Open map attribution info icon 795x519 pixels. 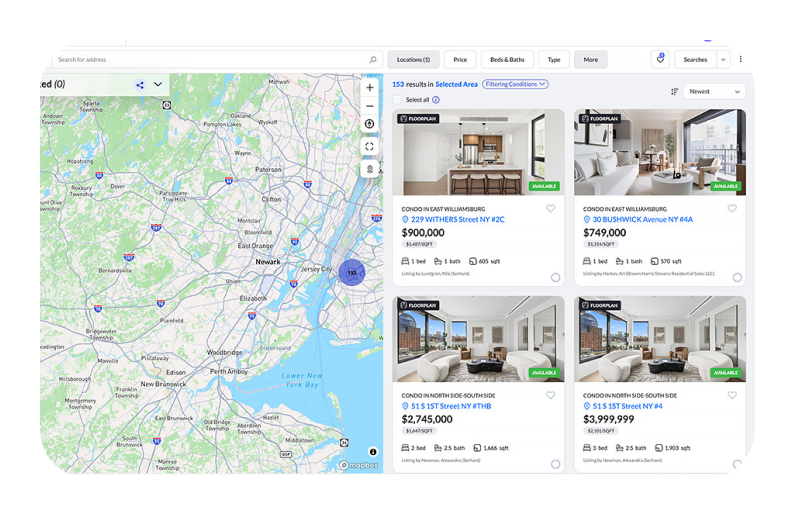[373, 452]
